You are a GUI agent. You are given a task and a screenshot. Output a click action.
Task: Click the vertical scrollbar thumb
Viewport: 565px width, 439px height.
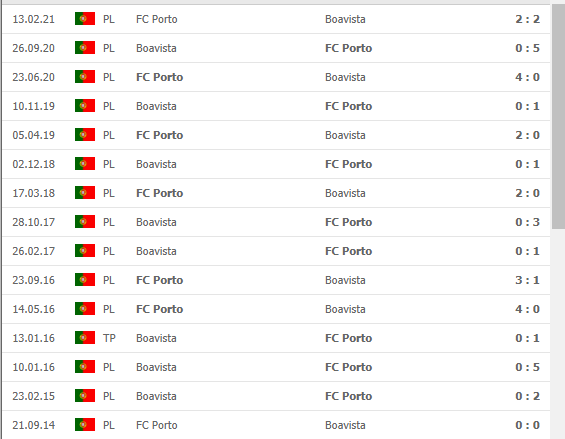point(558,116)
